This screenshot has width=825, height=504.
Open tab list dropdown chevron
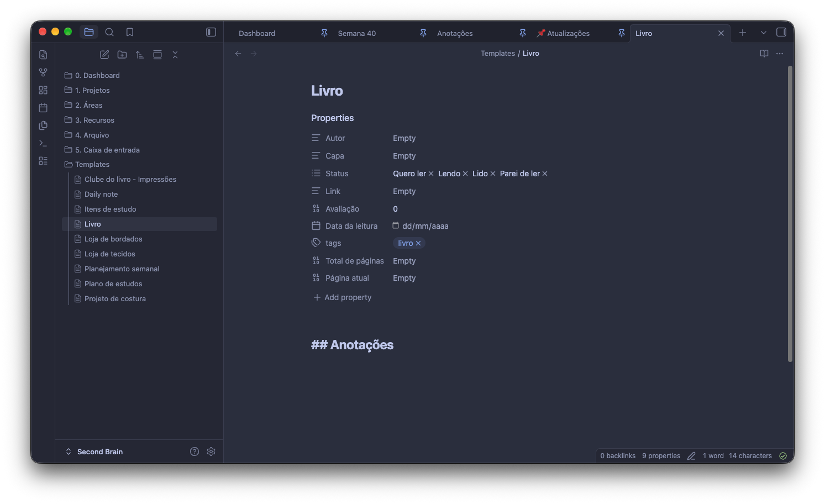[x=763, y=33]
